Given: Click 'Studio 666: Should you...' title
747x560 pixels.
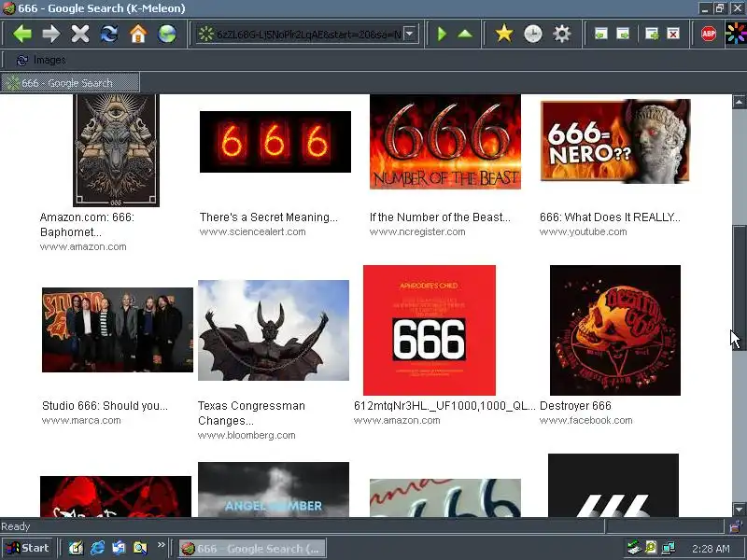Looking at the screenshot, I should point(105,406).
